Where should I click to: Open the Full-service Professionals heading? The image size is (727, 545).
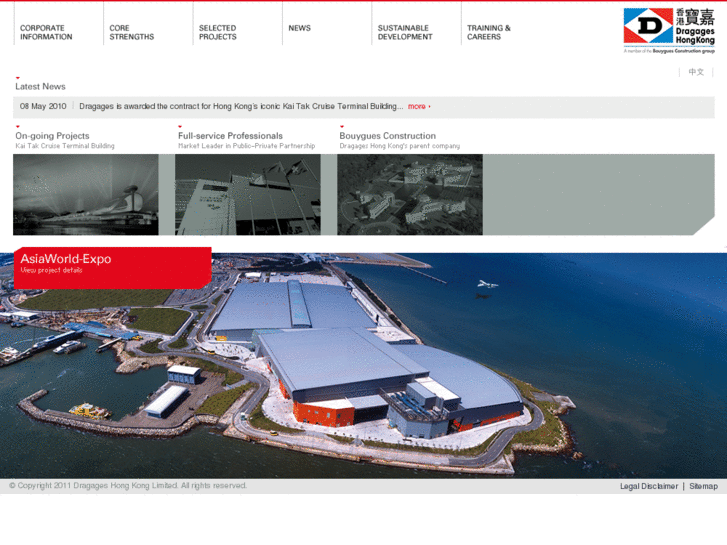coord(230,136)
